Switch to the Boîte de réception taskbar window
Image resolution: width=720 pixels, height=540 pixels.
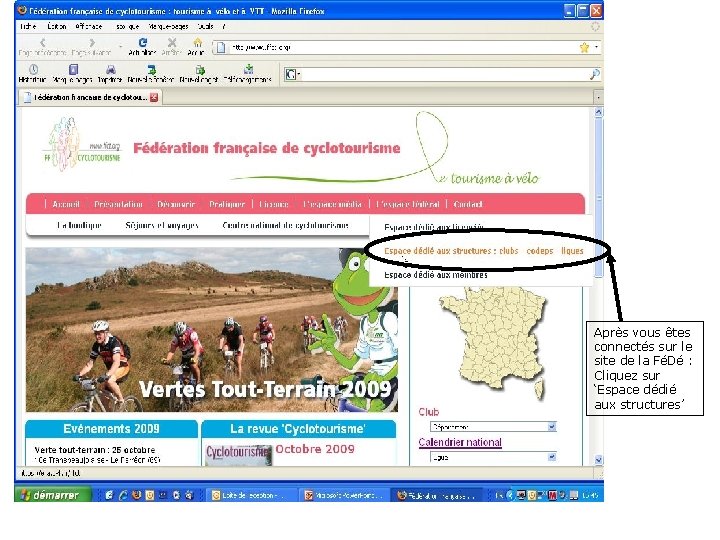point(251,495)
